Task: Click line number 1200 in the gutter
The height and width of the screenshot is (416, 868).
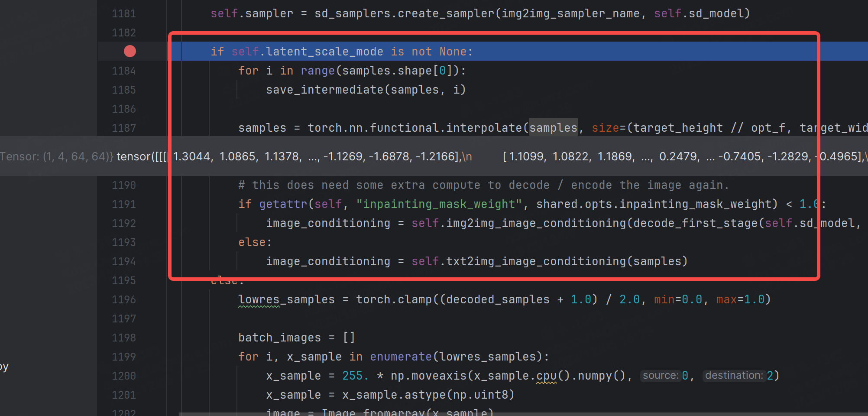Action: (x=124, y=376)
